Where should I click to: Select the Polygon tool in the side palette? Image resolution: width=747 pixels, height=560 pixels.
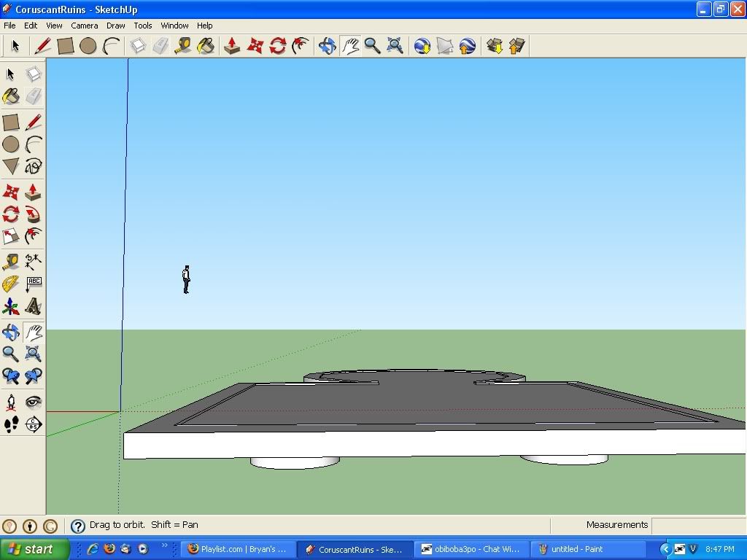coord(11,167)
